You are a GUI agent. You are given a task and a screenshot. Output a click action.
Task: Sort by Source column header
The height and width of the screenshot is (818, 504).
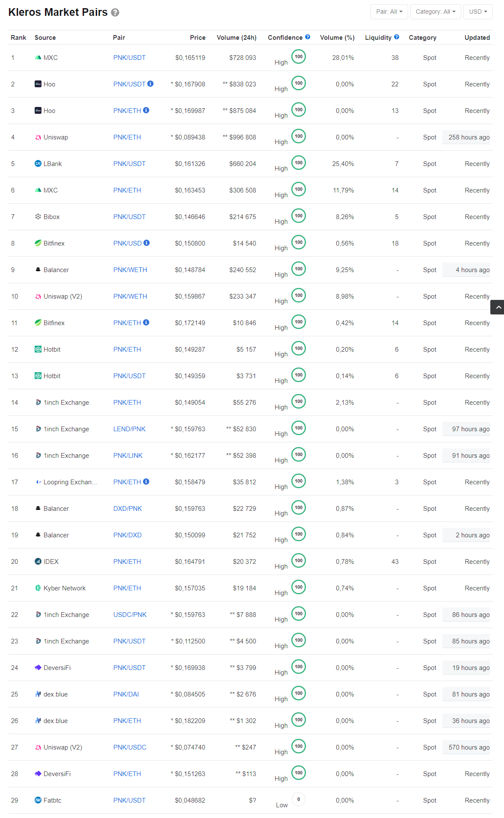(x=45, y=38)
